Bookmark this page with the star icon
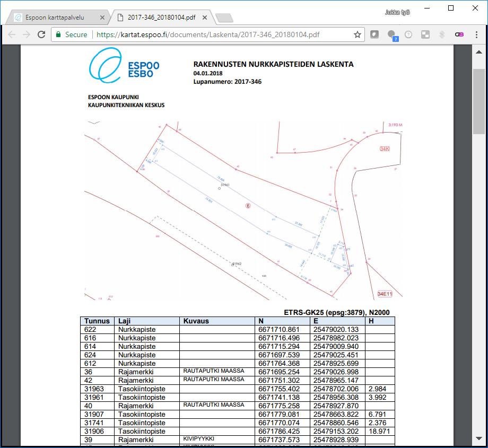The width and height of the screenshot is (488, 448). (358, 34)
